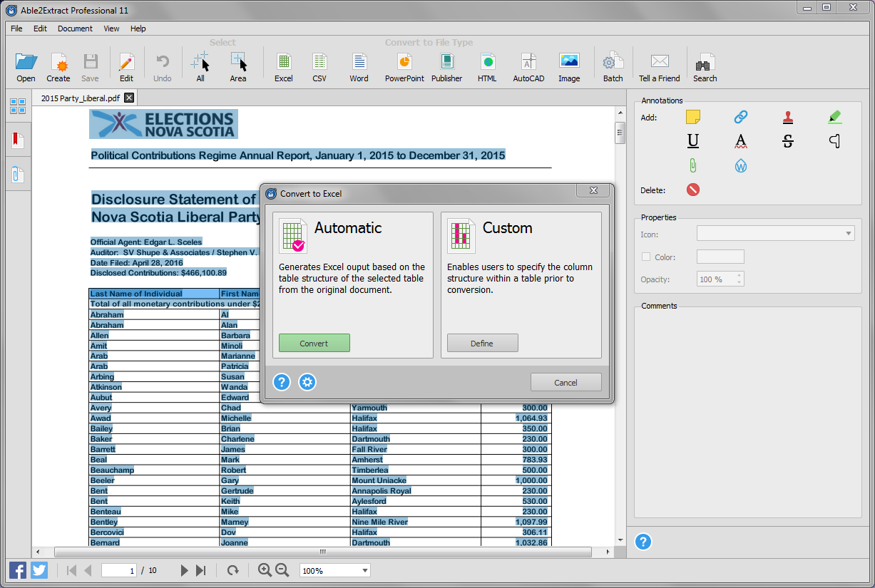
Task: Click the red Delete annotation icon
Action: (693, 190)
